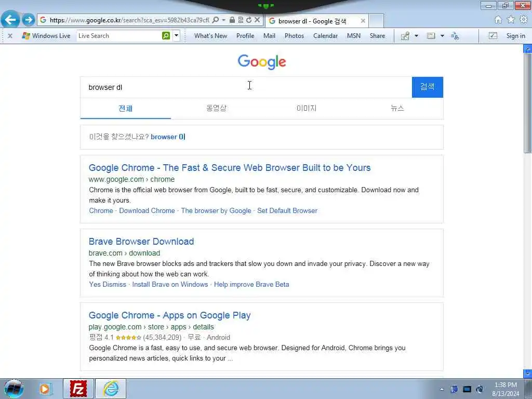Click the Windows Live logo button
The height and width of the screenshot is (399, 532).
click(x=46, y=36)
